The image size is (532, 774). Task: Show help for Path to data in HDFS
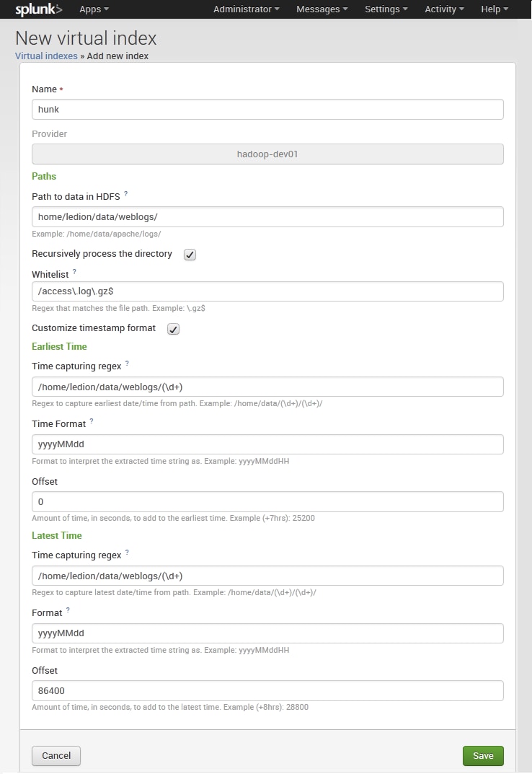click(x=126, y=194)
